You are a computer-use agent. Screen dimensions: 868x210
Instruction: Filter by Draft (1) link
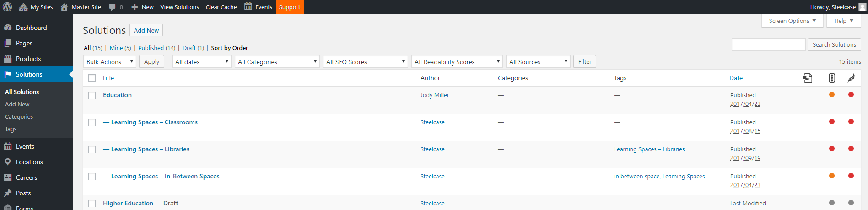coord(193,48)
